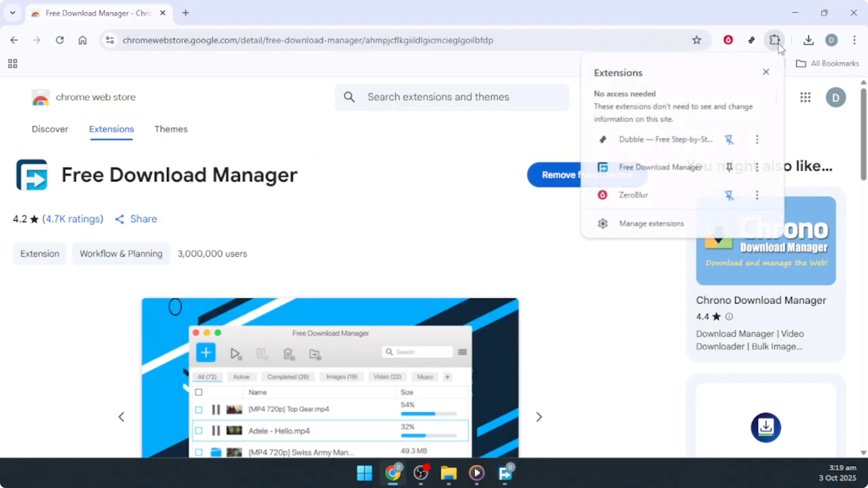Open the Downloads icon in the toolbar
Screen dimensions: 868x488
(808, 40)
